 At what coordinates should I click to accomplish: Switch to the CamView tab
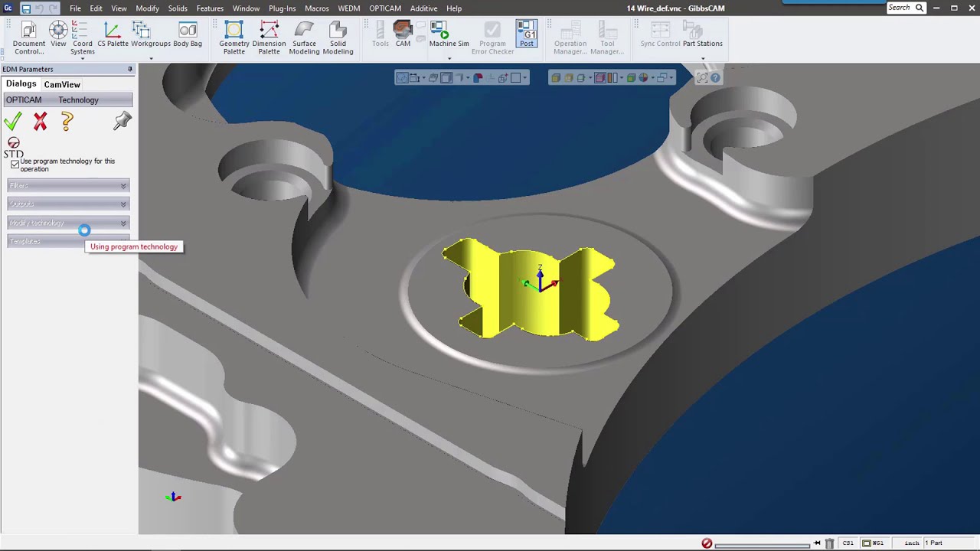(x=62, y=84)
